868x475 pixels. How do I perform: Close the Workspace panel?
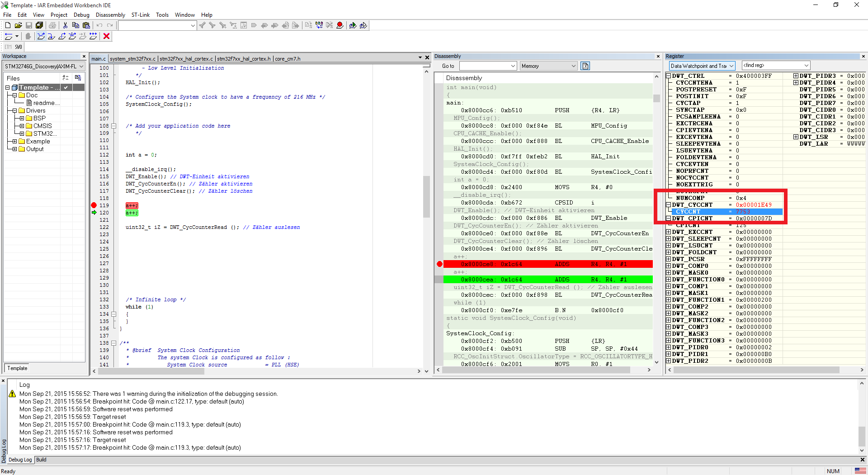pyautogui.click(x=84, y=57)
